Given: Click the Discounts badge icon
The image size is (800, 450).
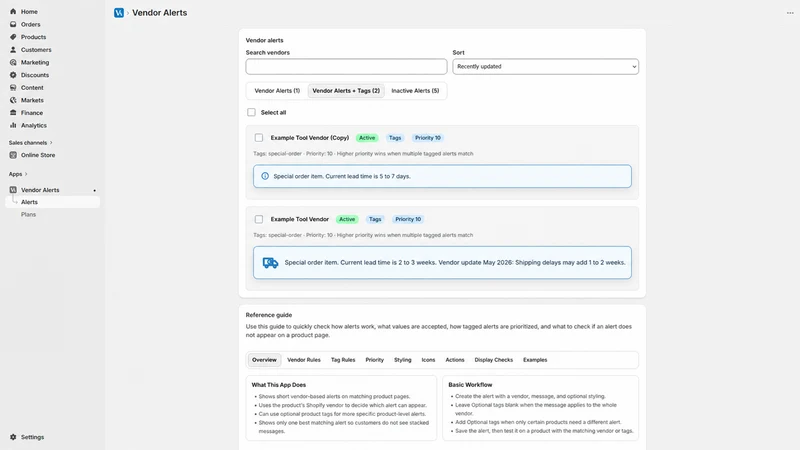Looking at the screenshot, I should click(x=13, y=75).
